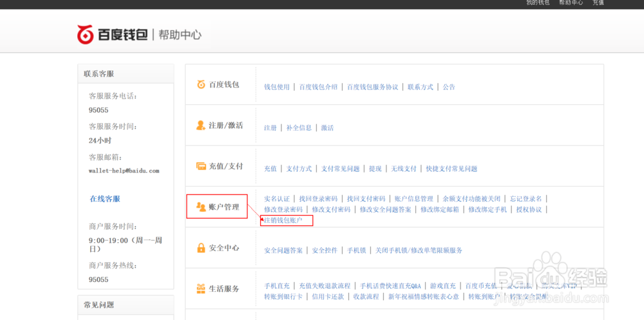Open the 支付常见问题 link

[x=341, y=169]
